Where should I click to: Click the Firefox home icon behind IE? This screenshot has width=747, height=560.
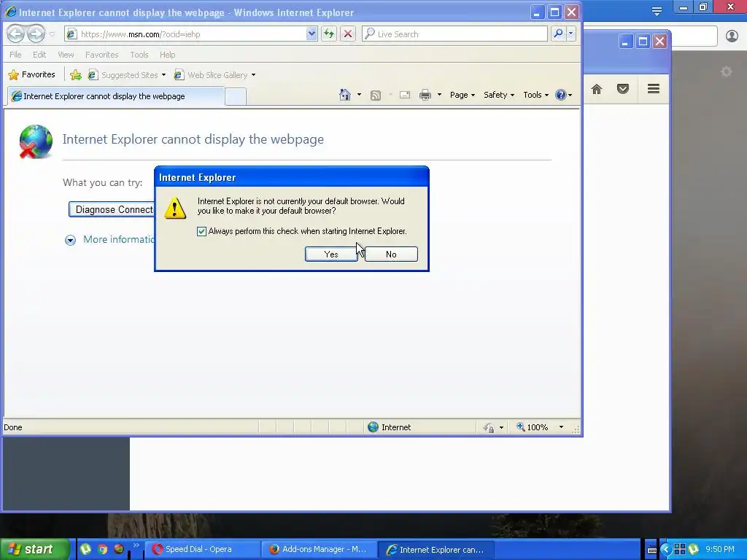(597, 89)
